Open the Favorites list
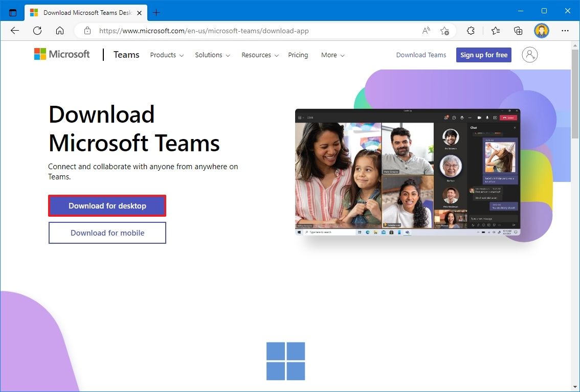 495,31
